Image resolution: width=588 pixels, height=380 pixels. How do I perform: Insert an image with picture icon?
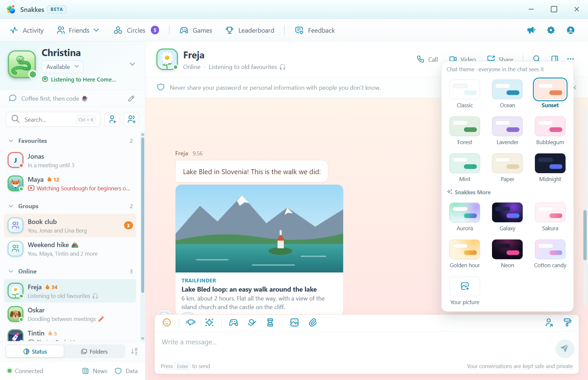point(294,323)
